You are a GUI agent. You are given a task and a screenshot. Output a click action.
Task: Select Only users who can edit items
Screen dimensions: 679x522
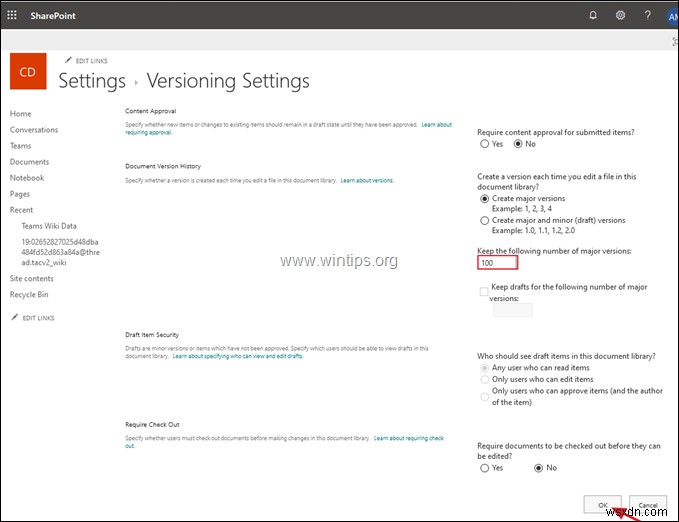point(484,379)
